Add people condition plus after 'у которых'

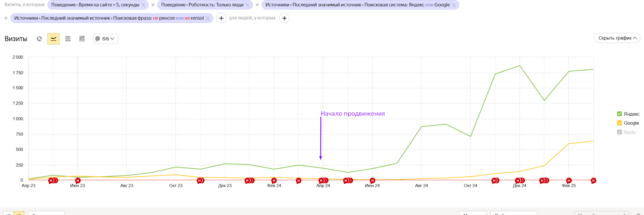click(x=284, y=18)
